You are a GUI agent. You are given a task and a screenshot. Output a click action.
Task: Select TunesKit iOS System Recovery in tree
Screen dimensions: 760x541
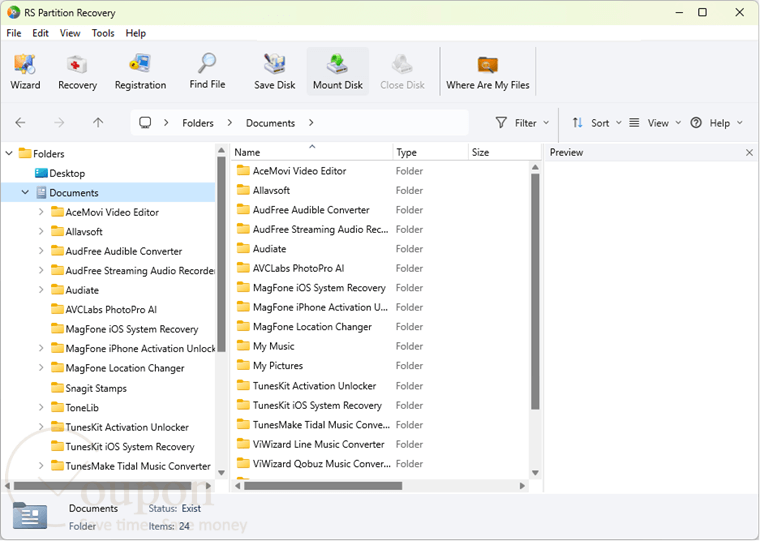tap(129, 446)
